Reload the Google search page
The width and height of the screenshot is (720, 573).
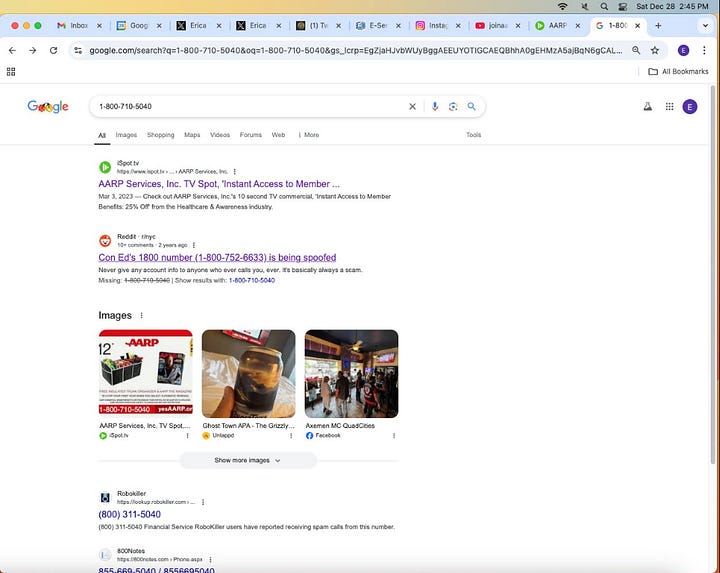[53, 51]
